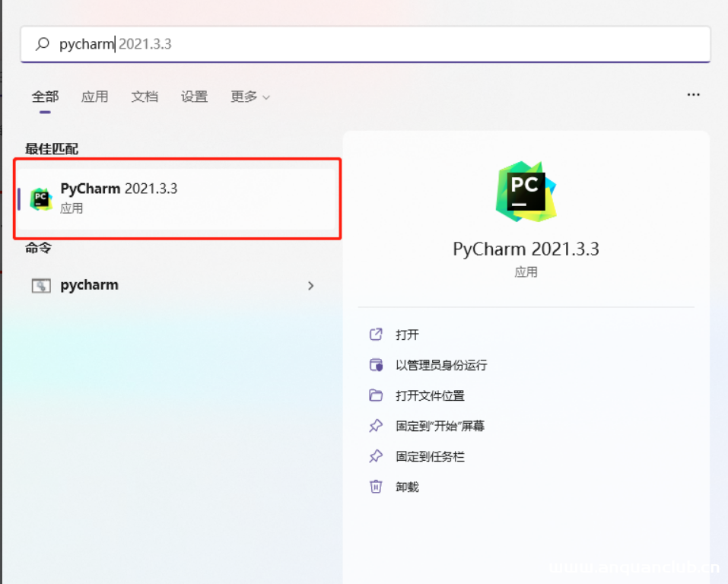Uninstall PyCharm via 卸载 action

(x=405, y=486)
